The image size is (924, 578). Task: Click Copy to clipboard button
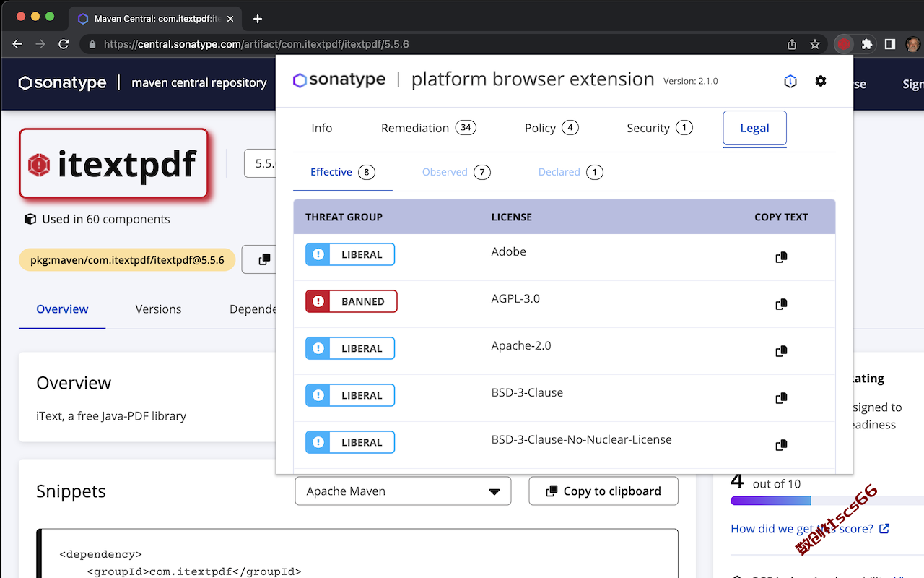[x=603, y=491]
